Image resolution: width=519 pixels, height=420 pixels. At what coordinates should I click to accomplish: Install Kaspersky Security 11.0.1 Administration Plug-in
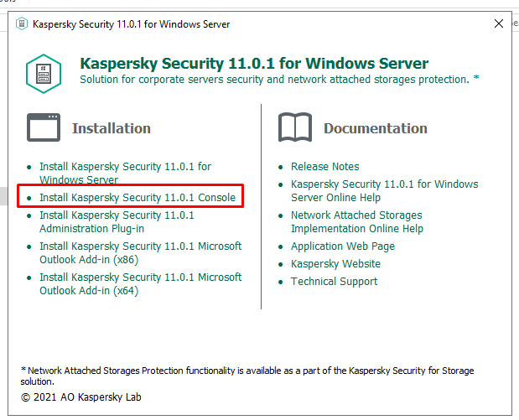pos(117,221)
